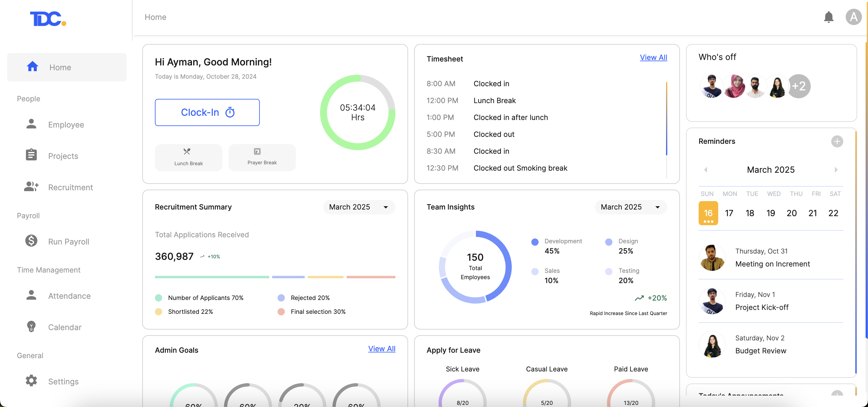Screen dimensions: 868x407
Task: Expand the Team Insights March 2025 dropdown
Action: click(631, 207)
